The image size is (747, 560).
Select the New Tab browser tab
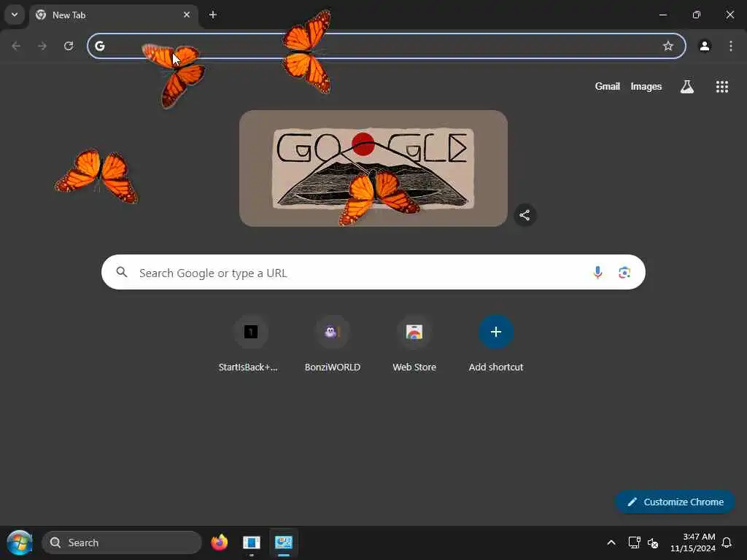(x=114, y=15)
